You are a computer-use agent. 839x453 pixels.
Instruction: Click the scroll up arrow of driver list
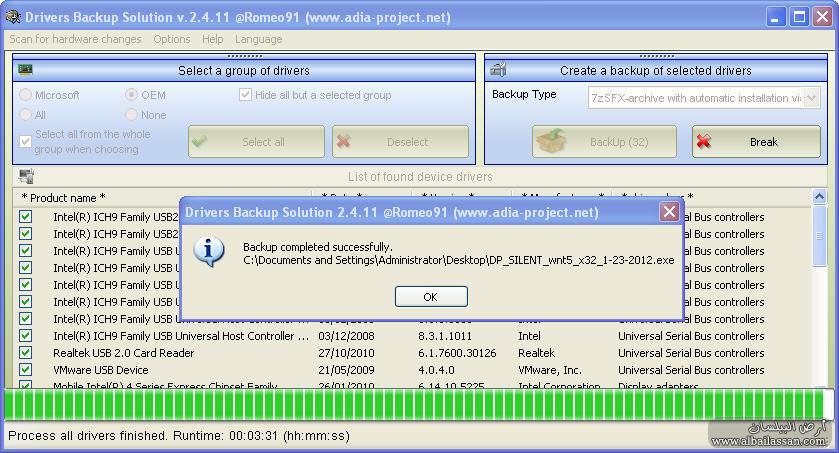tap(819, 196)
